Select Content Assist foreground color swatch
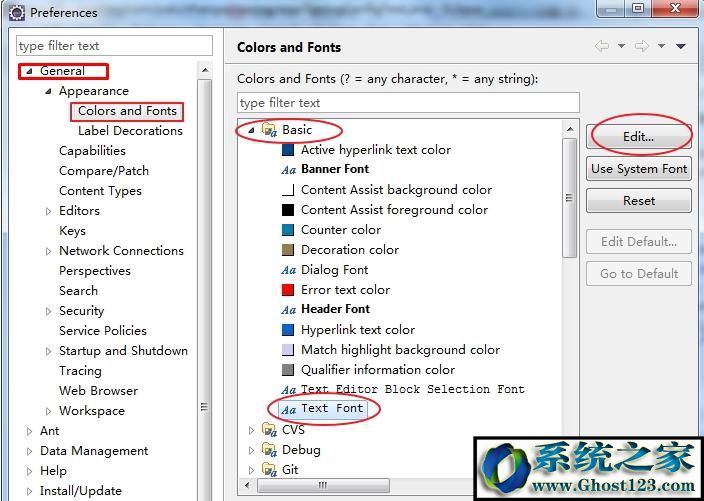 [x=288, y=210]
